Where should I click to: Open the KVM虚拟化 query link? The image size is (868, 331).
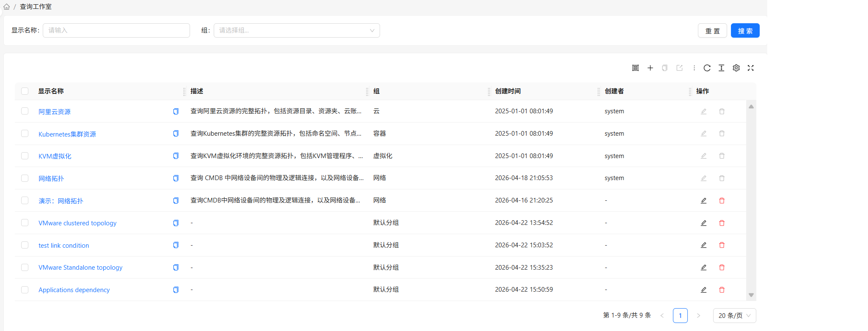(x=55, y=156)
